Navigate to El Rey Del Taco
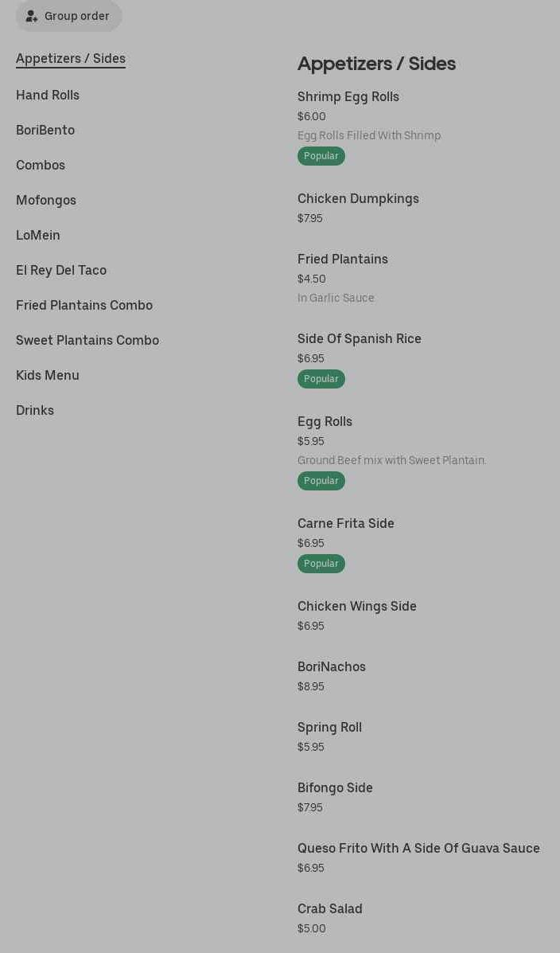Image resolution: width=560 pixels, height=953 pixels. click(x=61, y=271)
